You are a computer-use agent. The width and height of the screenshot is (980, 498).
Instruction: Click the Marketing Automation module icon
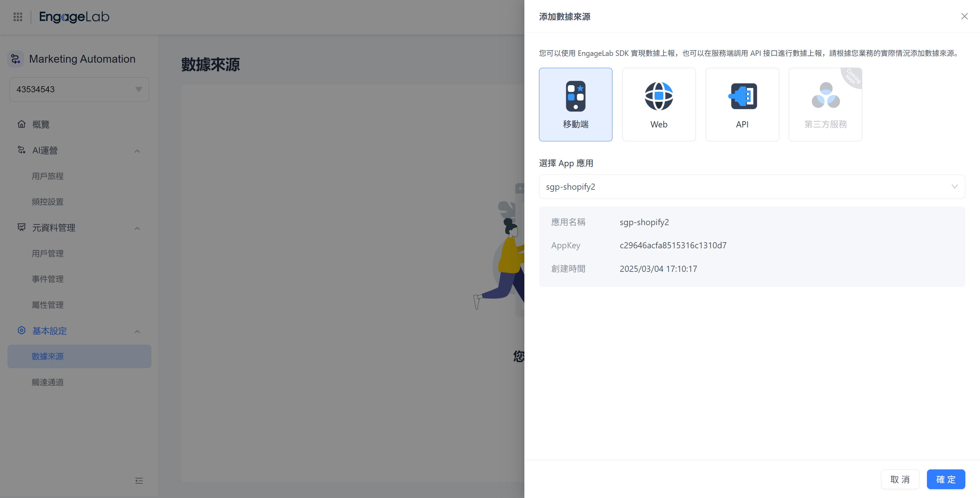click(15, 58)
